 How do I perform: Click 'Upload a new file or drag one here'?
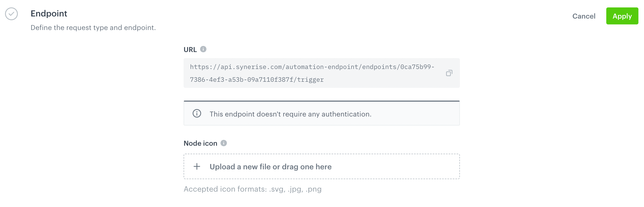(x=271, y=166)
